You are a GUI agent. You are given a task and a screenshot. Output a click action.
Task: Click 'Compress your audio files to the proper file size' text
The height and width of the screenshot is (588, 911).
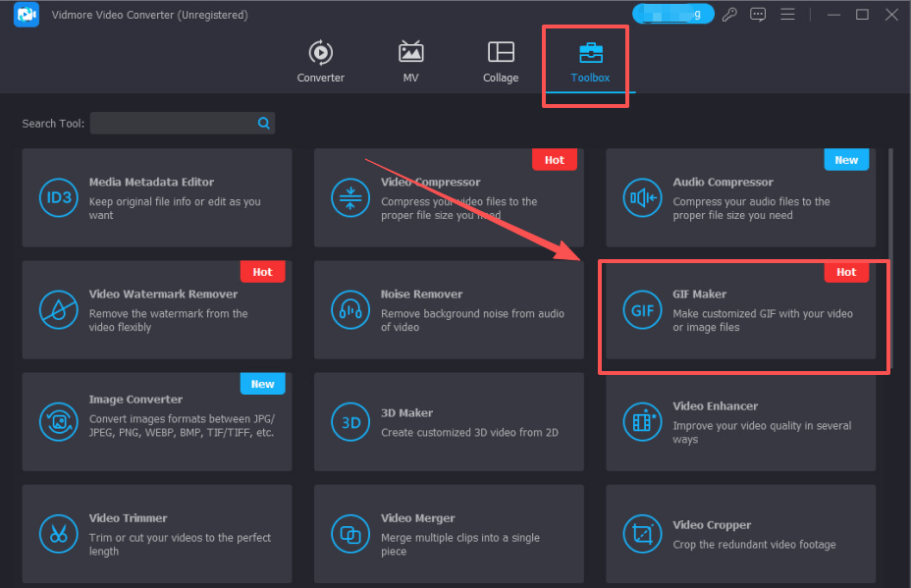pos(751,208)
